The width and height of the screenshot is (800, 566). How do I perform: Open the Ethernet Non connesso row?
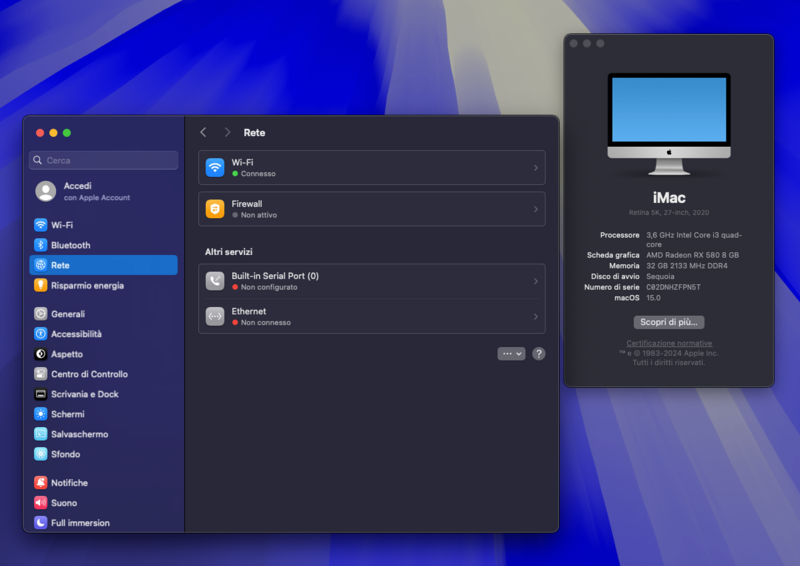371,316
